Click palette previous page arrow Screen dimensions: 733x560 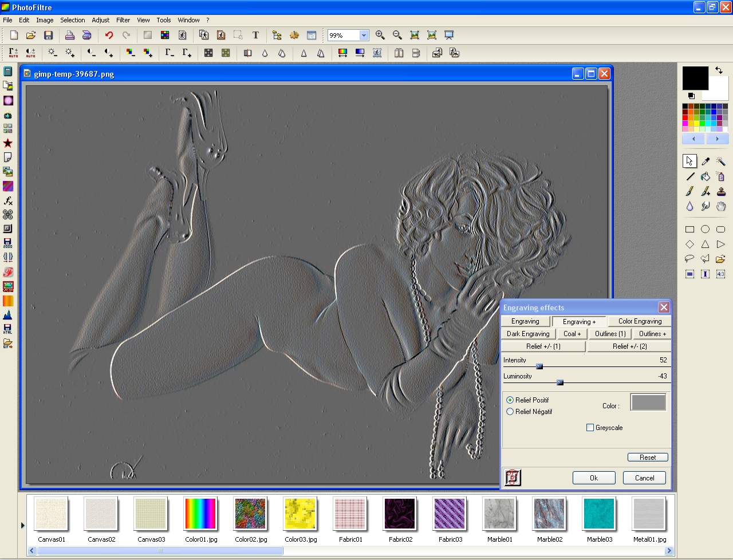pyautogui.click(x=693, y=139)
